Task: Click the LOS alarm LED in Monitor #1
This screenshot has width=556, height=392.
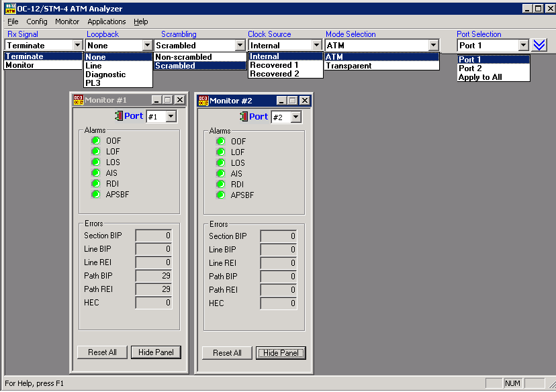Action: click(96, 162)
